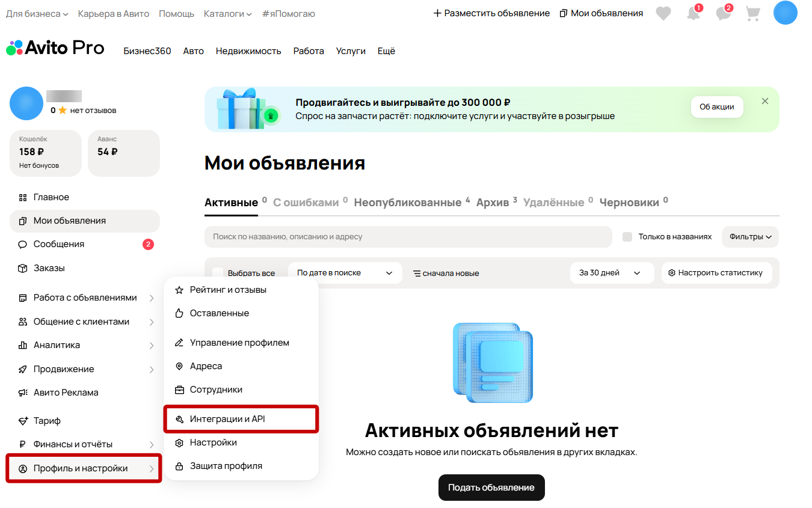Viewport: 812px width, 508px height.
Task: Open the 'Фильтры' dropdown
Action: coord(750,237)
